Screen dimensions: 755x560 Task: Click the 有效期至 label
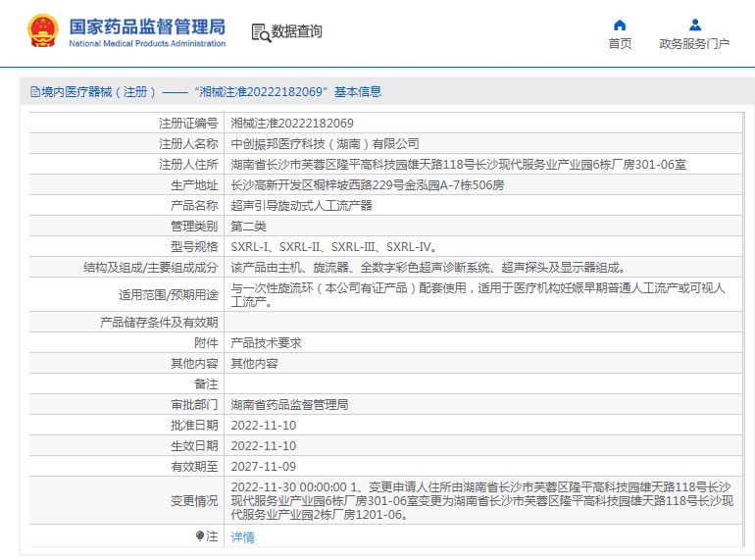194,467
